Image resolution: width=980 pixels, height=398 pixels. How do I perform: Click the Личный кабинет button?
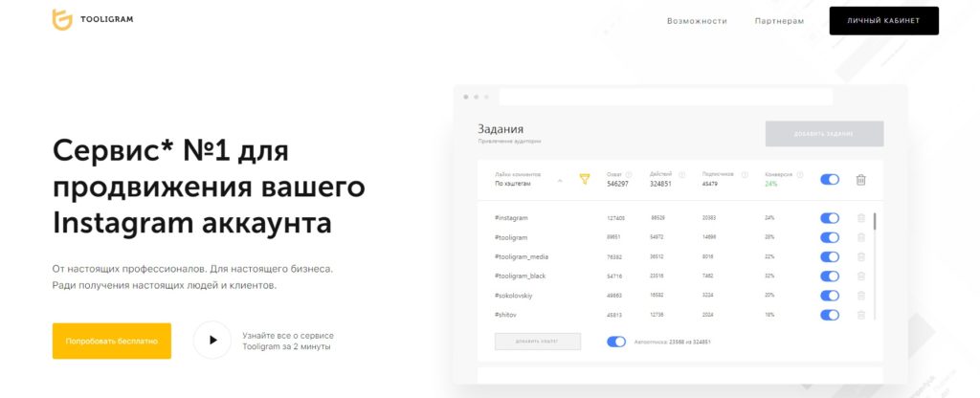(x=883, y=21)
